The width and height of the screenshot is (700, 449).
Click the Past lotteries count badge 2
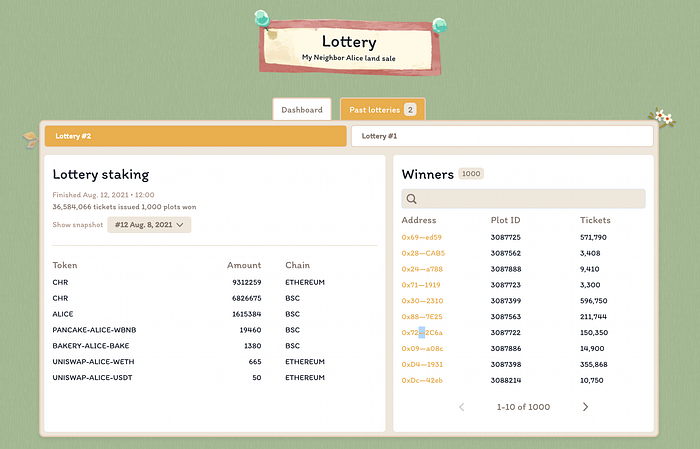tap(410, 109)
